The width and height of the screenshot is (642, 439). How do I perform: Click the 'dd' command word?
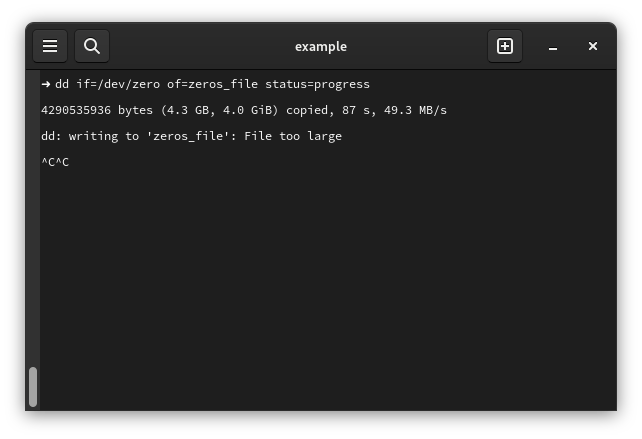62,84
